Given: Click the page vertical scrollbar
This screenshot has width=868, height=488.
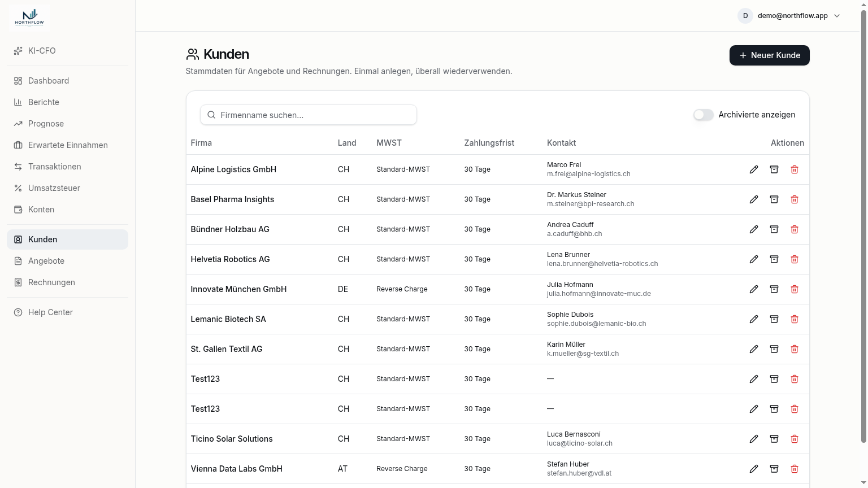Looking at the screenshot, I should click(x=863, y=226).
